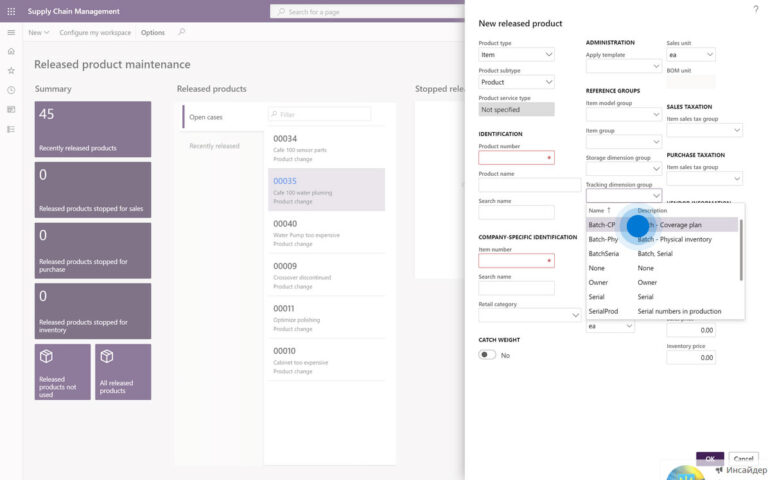768x480 pixels.
Task: Open Recent clock icon in sidebar
Action: (11, 90)
